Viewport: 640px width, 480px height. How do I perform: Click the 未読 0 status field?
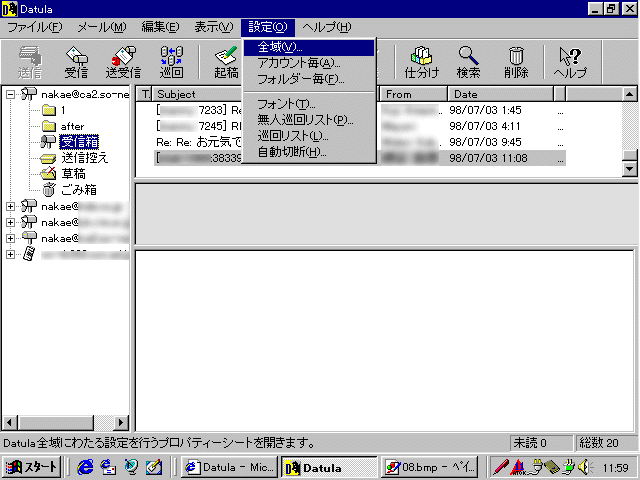coord(541,443)
